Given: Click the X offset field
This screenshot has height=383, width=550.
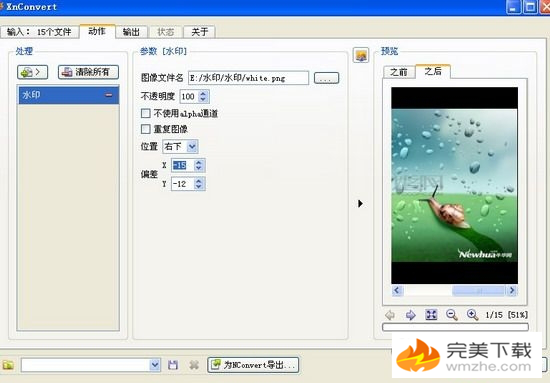Looking at the screenshot, I should point(183,165).
